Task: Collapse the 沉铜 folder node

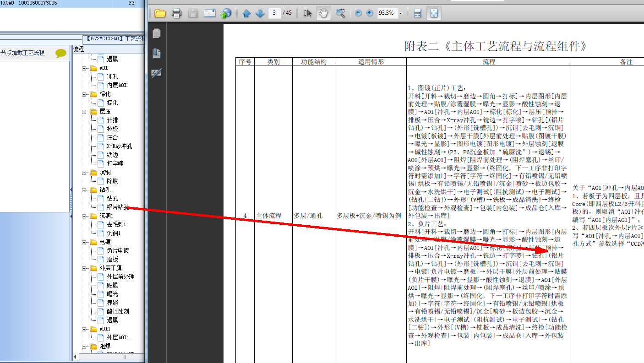Action: (x=84, y=173)
